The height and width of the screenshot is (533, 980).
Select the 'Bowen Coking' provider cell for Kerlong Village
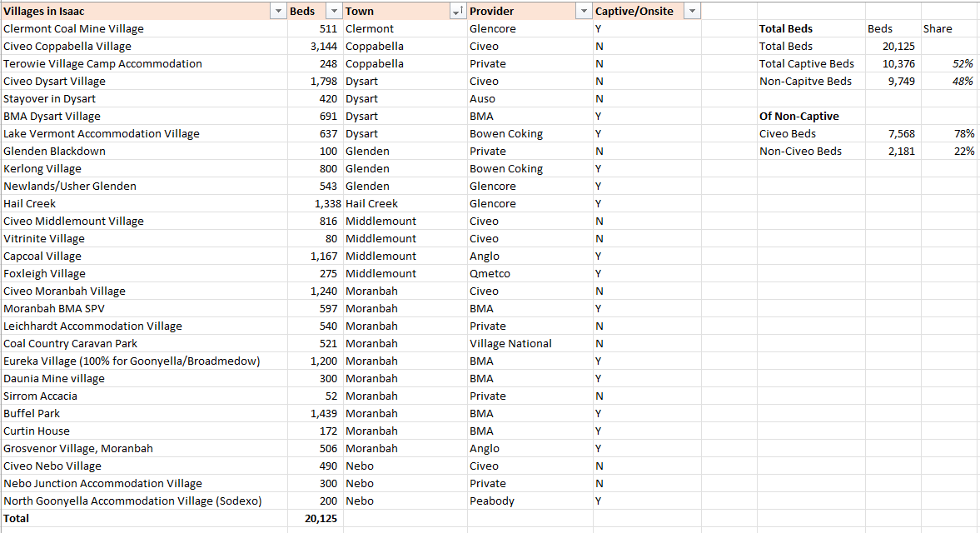(530, 169)
